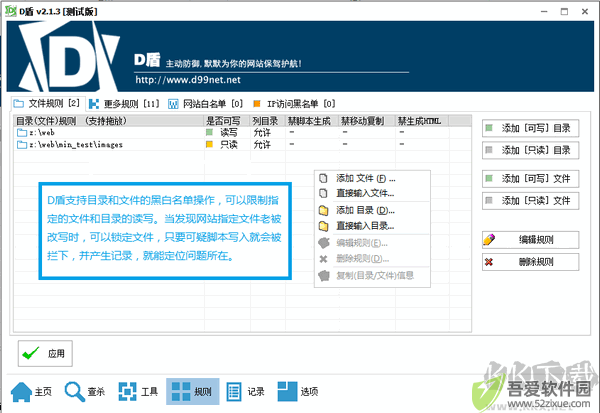This screenshot has width=600, height=413.
Task: Click the pencil icon on 编辑规则
Action: [489, 240]
